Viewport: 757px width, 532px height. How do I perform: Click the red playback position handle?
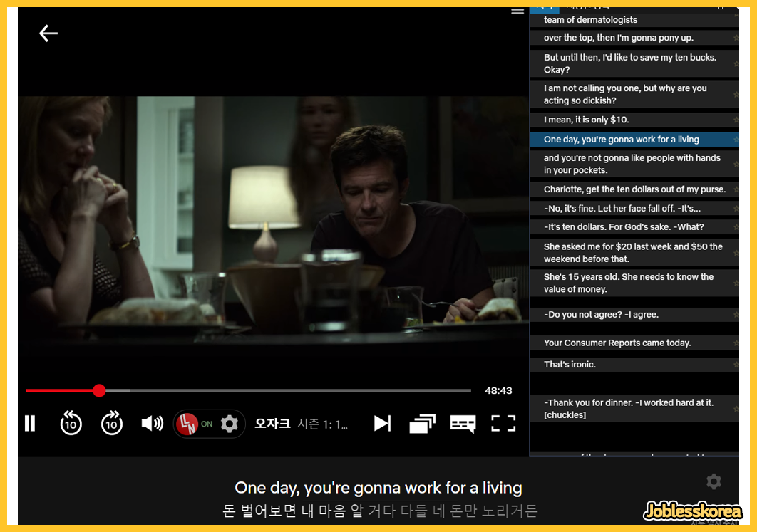point(99,390)
